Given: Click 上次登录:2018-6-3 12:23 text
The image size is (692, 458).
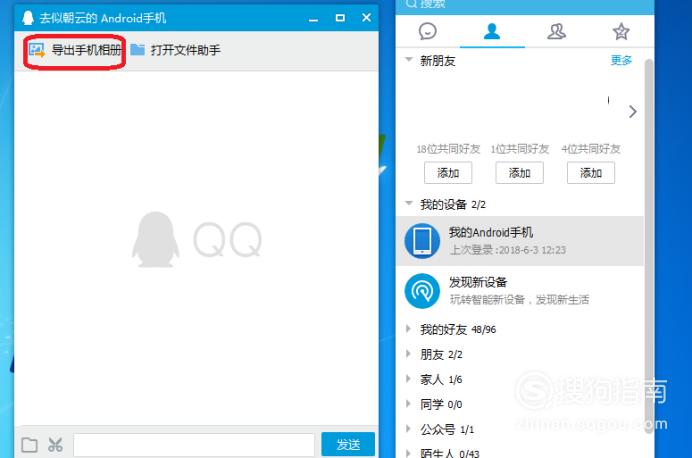Looking at the screenshot, I should 508,250.
